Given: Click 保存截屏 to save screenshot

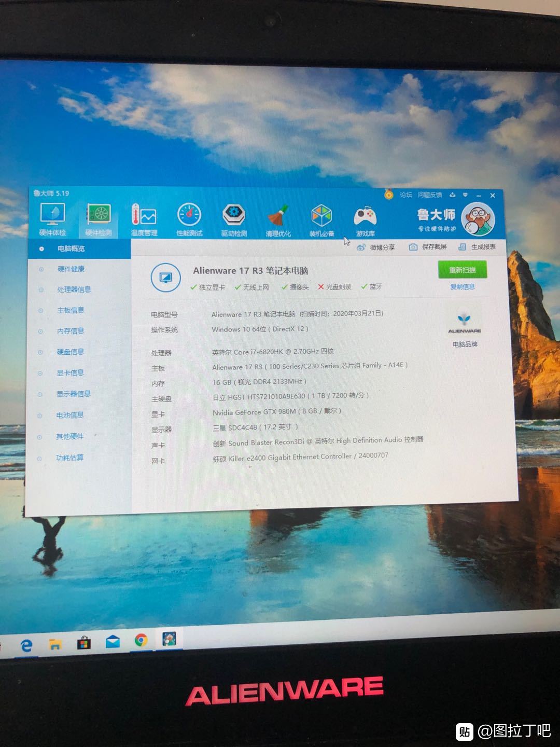Looking at the screenshot, I should [428, 247].
